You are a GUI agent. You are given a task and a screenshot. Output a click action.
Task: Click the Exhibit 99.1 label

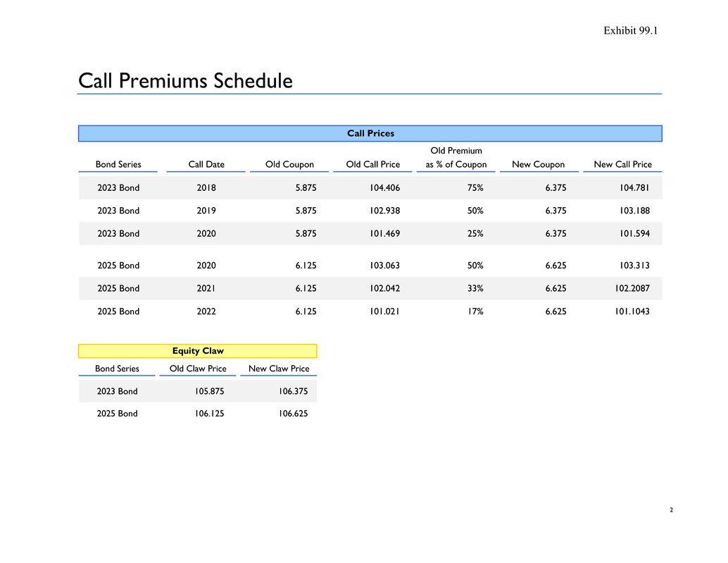point(630,30)
